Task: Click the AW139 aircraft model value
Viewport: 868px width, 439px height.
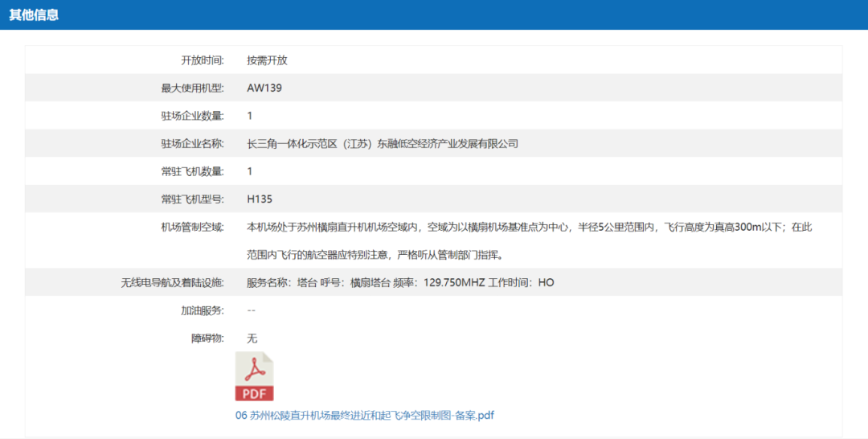Action: [x=264, y=88]
